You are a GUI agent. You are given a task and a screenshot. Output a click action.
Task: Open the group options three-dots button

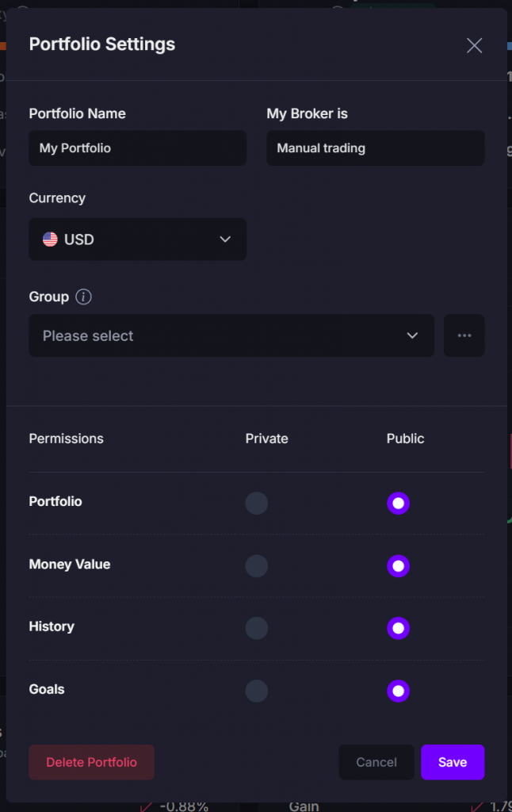pyautogui.click(x=464, y=335)
